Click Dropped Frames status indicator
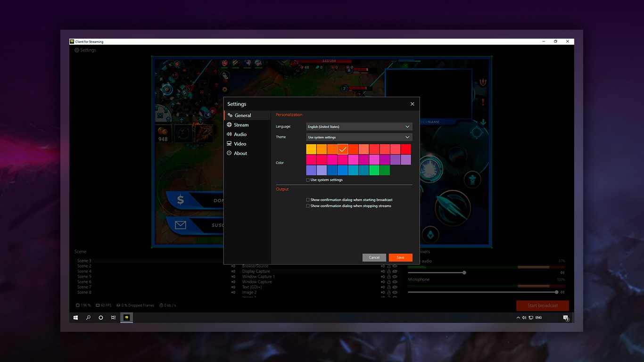This screenshot has width=644, height=362. [135, 305]
